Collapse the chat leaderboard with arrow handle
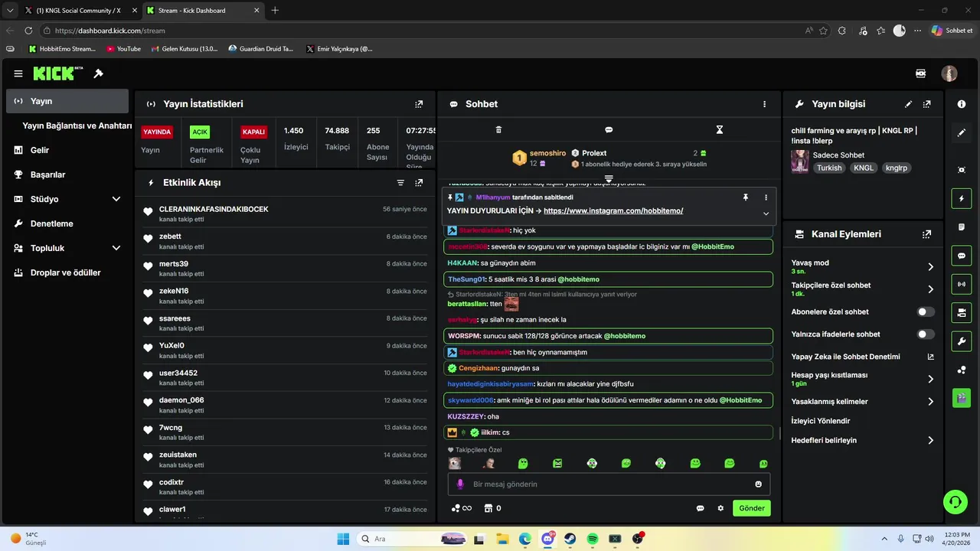This screenshot has width=980, height=551. click(609, 178)
